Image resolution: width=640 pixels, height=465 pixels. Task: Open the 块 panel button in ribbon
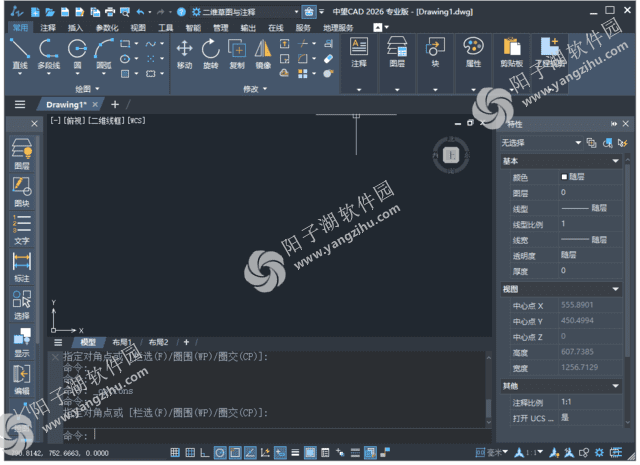(435, 64)
